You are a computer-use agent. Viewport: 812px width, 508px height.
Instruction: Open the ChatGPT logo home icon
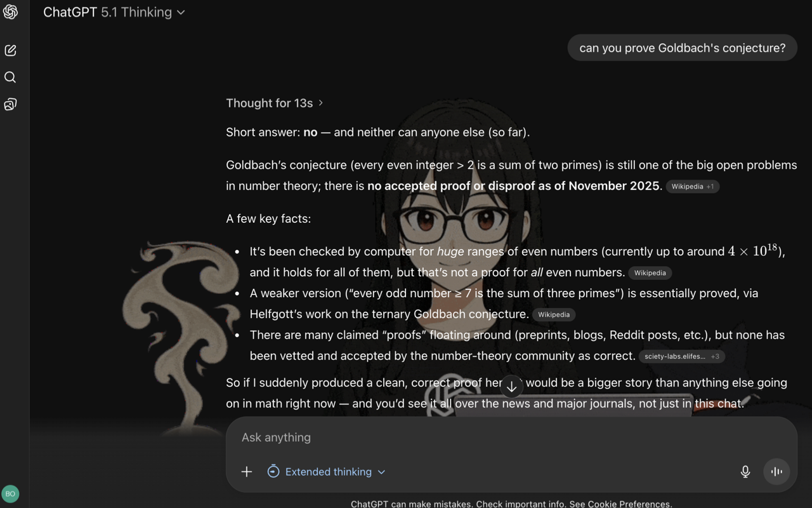coord(10,12)
